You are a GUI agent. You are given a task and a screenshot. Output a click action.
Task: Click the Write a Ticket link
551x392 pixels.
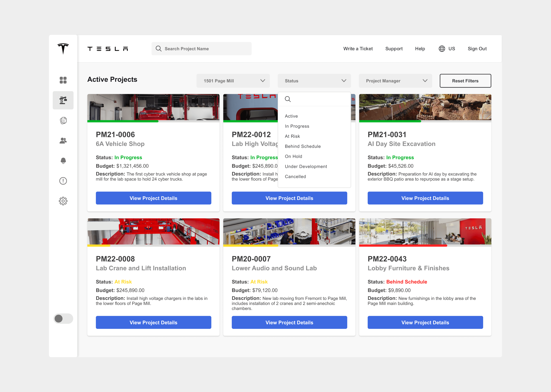pos(358,49)
